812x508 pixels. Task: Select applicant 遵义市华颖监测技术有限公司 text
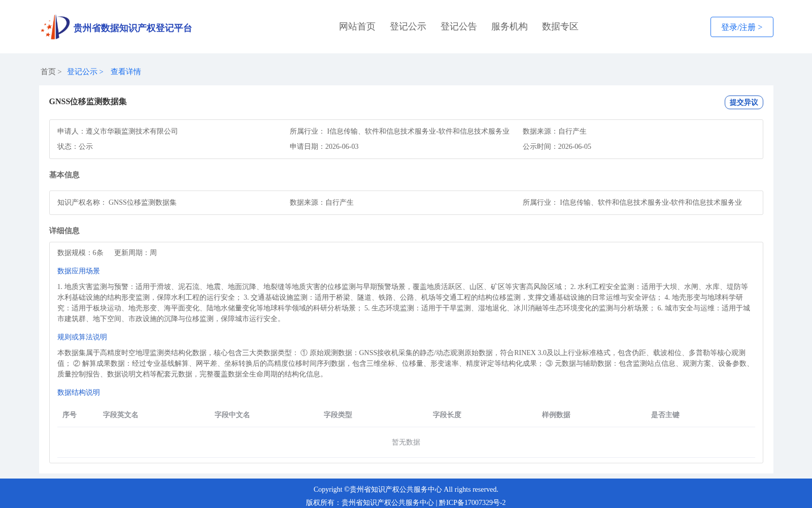(132, 131)
